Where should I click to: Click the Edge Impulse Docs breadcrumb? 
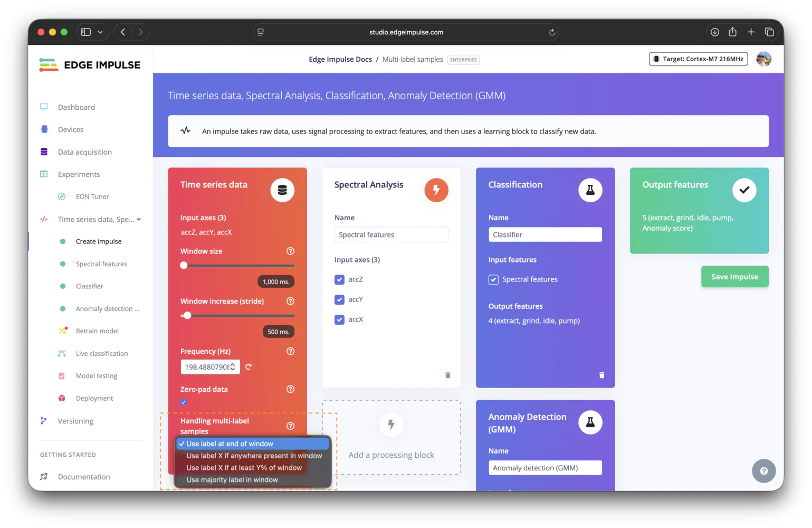coord(340,59)
